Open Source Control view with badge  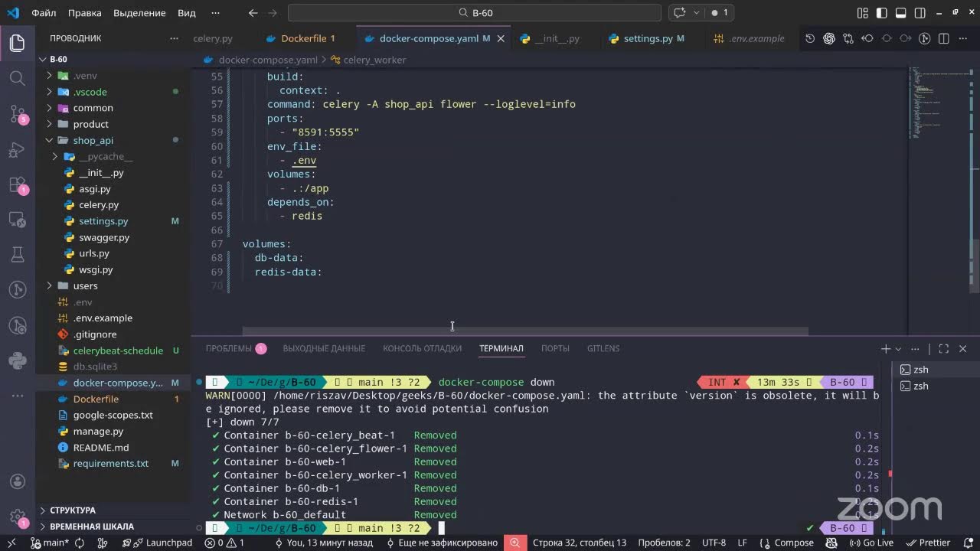17,114
